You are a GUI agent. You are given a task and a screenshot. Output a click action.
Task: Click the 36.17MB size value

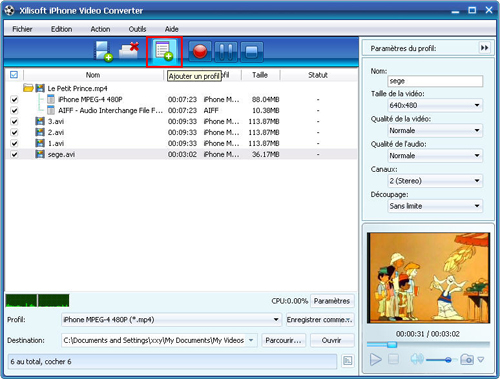(x=266, y=154)
